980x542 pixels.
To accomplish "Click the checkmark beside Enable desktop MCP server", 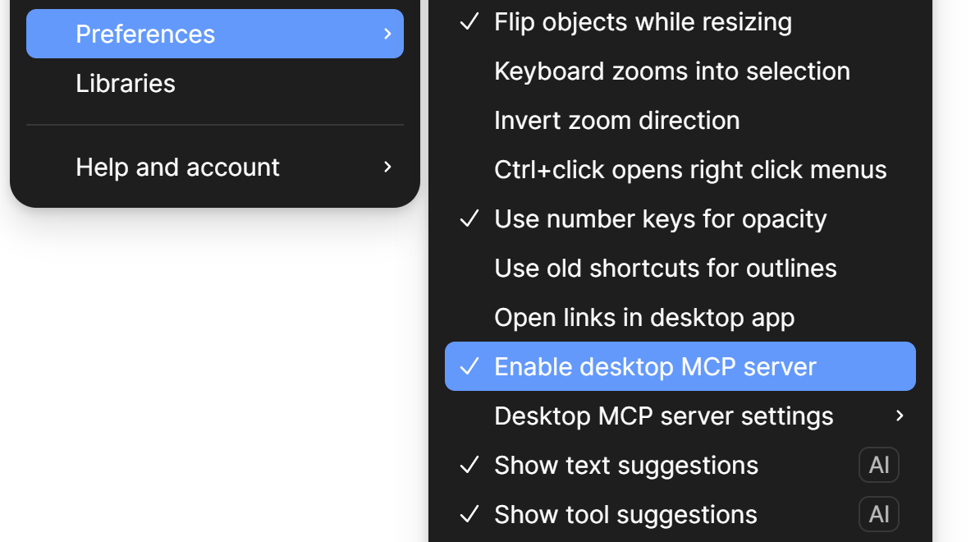I will pos(469,366).
